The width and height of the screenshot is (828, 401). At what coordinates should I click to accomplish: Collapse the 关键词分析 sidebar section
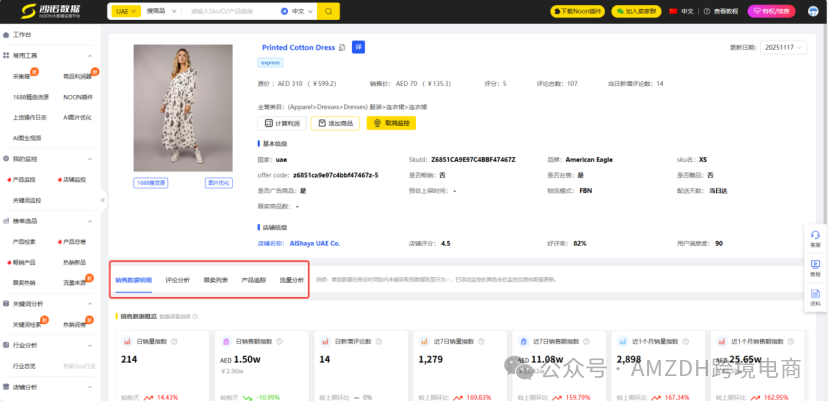[x=91, y=303]
